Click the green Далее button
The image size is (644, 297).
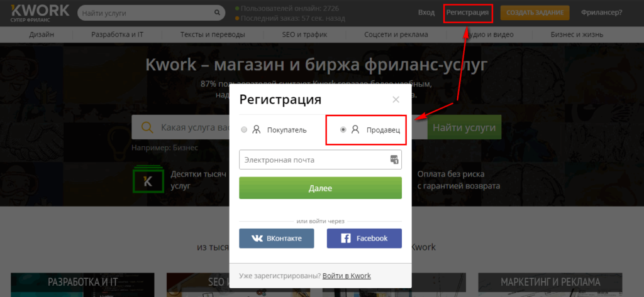click(x=320, y=188)
